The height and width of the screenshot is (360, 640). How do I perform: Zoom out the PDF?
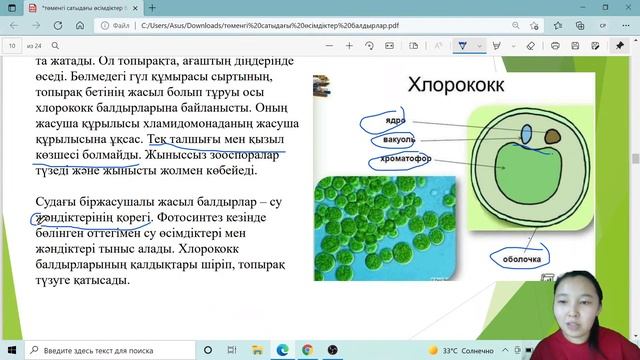coord(329,46)
